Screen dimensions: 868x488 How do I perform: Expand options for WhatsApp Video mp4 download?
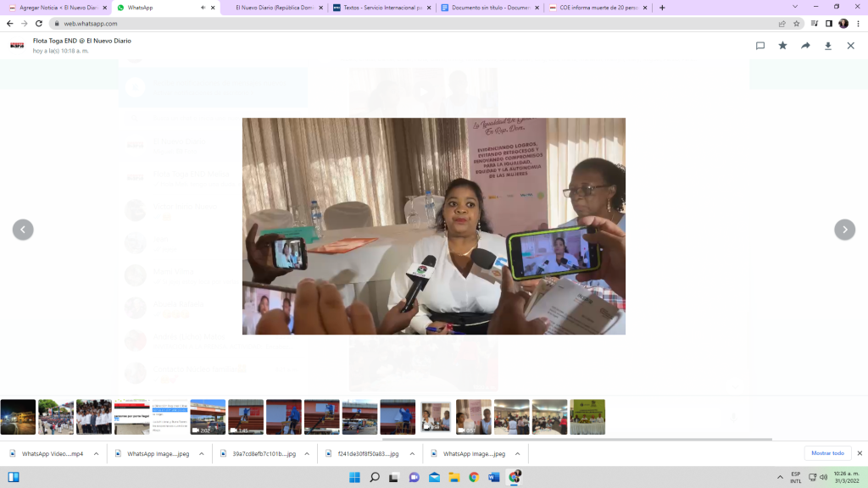click(96, 453)
